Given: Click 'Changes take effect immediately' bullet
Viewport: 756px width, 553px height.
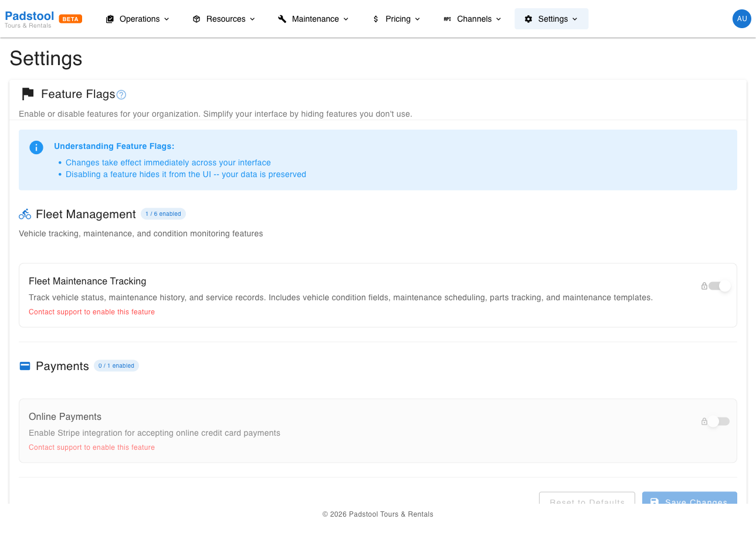Looking at the screenshot, I should tap(168, 162).
